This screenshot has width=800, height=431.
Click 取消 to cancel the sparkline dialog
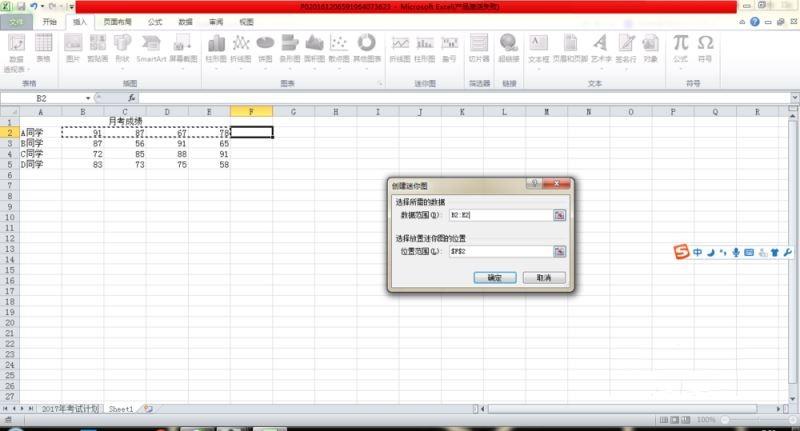544,277
